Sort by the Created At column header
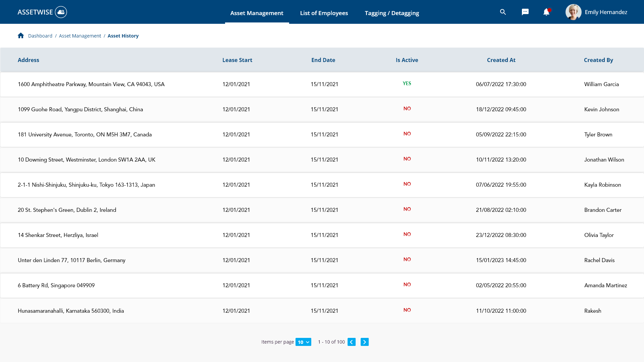The width and height of the screenshot is (644, 362). pos(501,60)
